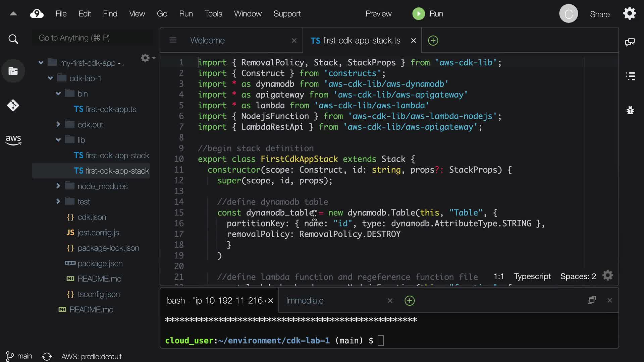
Task: Toggle the Environment file tree panel
Action: (x=13, y=71)
